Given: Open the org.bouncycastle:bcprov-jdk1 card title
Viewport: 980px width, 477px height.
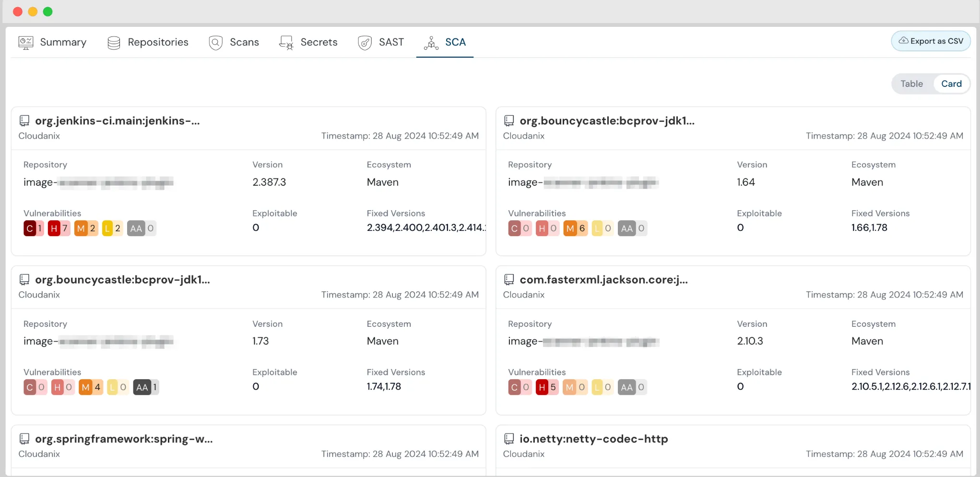Looking at the screenshot, I should click(x=607, y=120).
